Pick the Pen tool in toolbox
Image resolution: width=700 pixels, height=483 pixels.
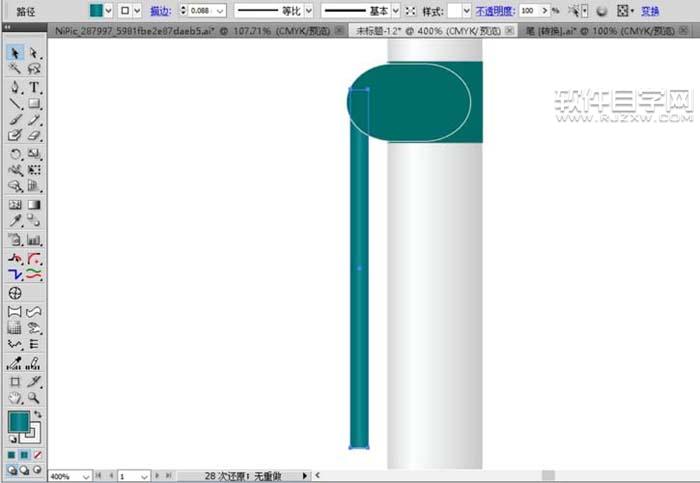(x=15, y=88)
